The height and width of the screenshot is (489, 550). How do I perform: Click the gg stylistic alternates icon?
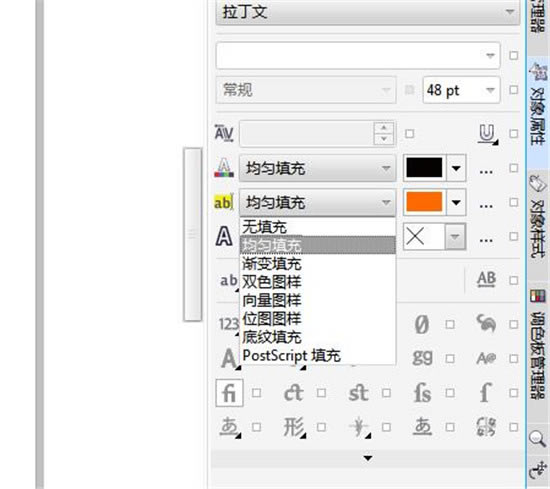[x=422, y=358]
